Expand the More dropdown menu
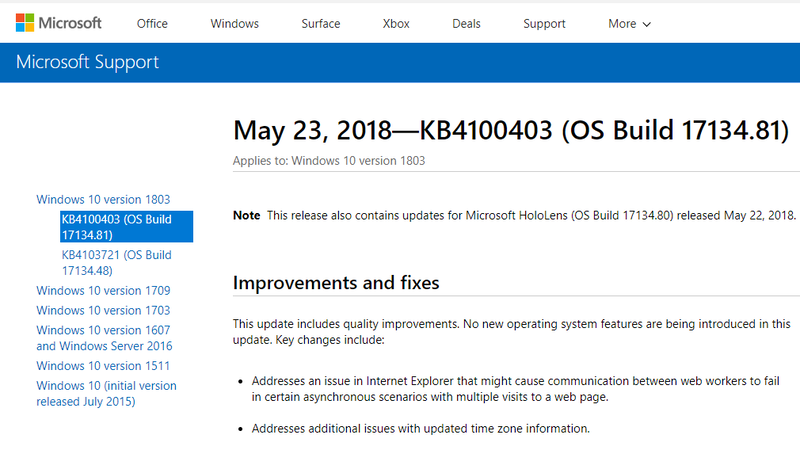 pos(629,24)
